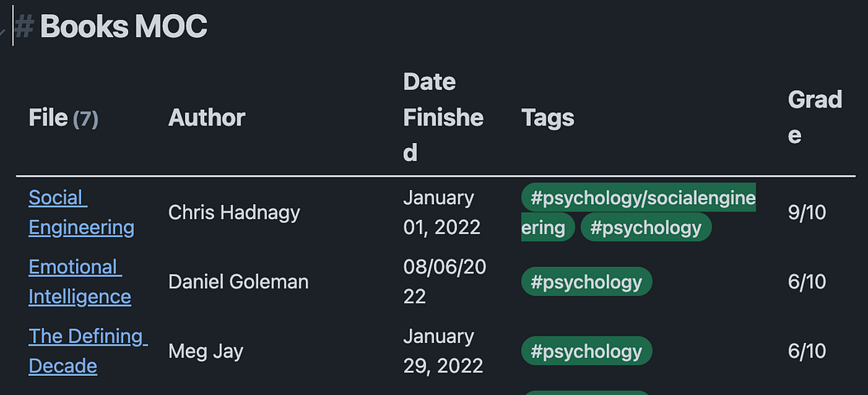The image size is (868, 395).
Task: Click #psychology tag in Emotional Intelligence row
Action: 586,282
